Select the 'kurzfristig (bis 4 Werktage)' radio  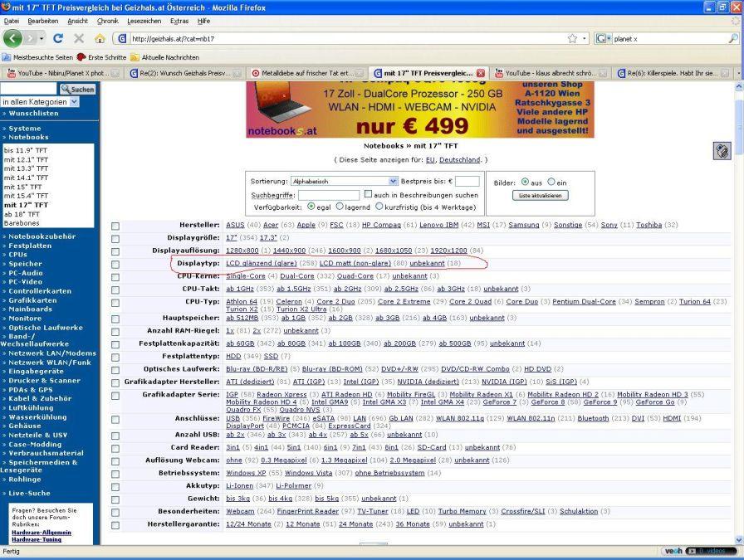[379, 207]
